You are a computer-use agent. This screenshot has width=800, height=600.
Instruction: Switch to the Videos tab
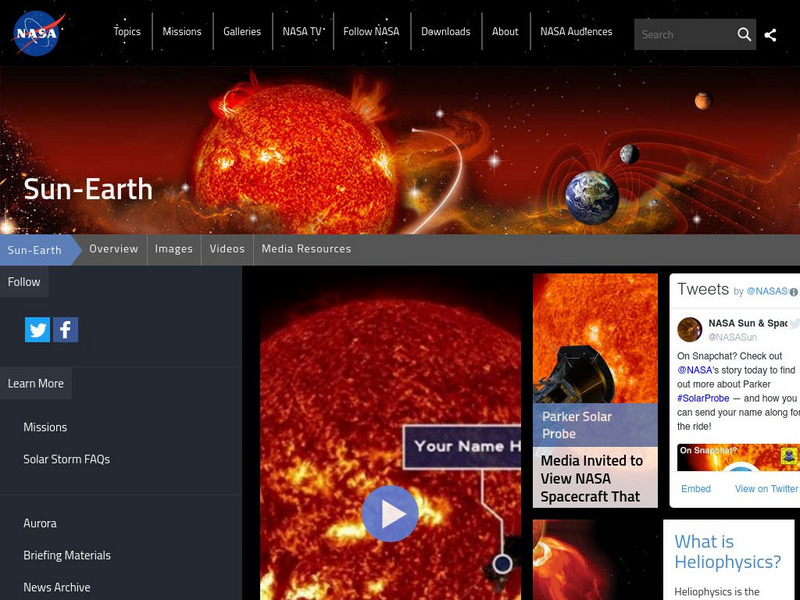(x=227, y=249)
